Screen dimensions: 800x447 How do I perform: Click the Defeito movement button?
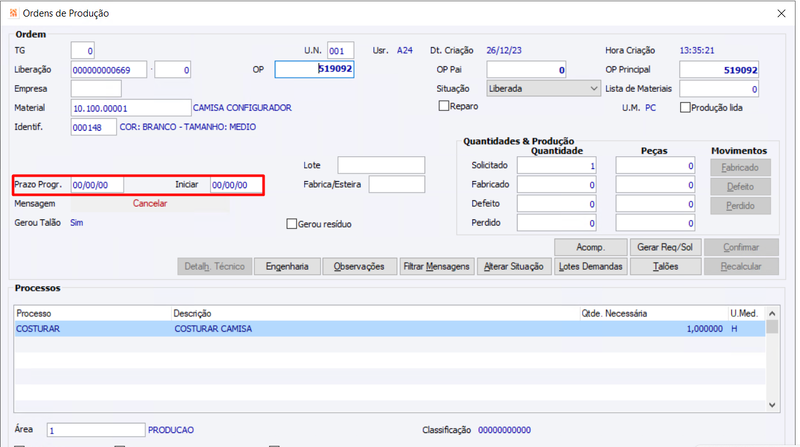click(x=740, y=187)
